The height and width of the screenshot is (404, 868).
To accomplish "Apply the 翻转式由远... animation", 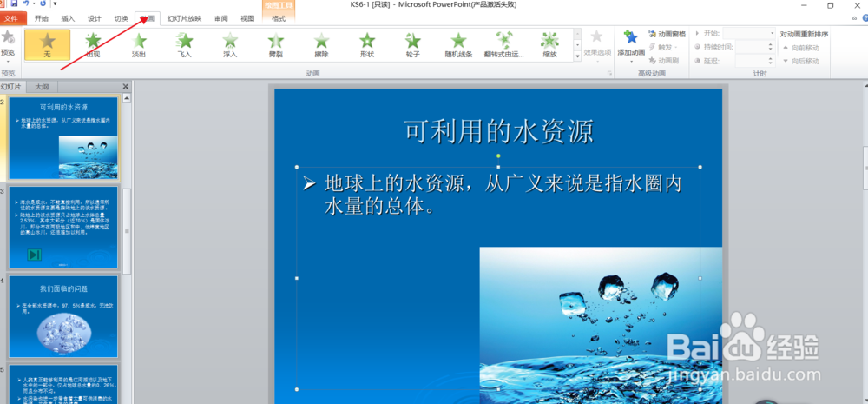I will [503, 45].
